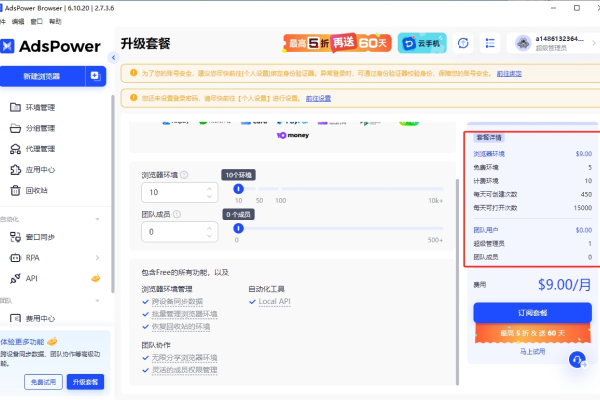The width and height of the screenshot is (600, 400).
Task: Click the 5折 再送60天 promotion banner
Action: [337, 43]
